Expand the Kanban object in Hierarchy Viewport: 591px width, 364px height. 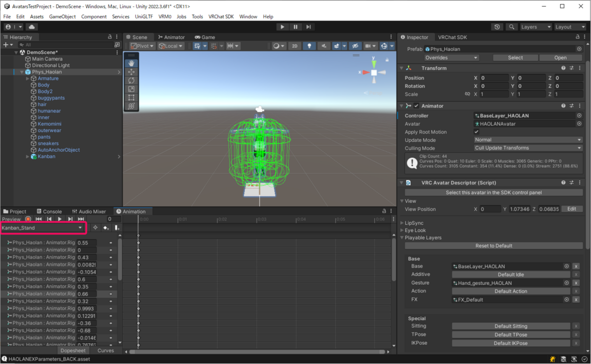(x=27, y=157)
